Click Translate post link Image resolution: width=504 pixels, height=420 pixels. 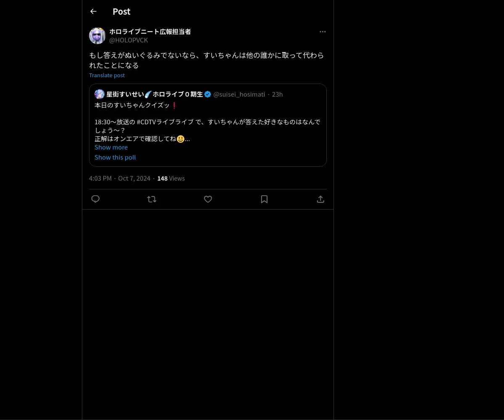tap(107, 75)
